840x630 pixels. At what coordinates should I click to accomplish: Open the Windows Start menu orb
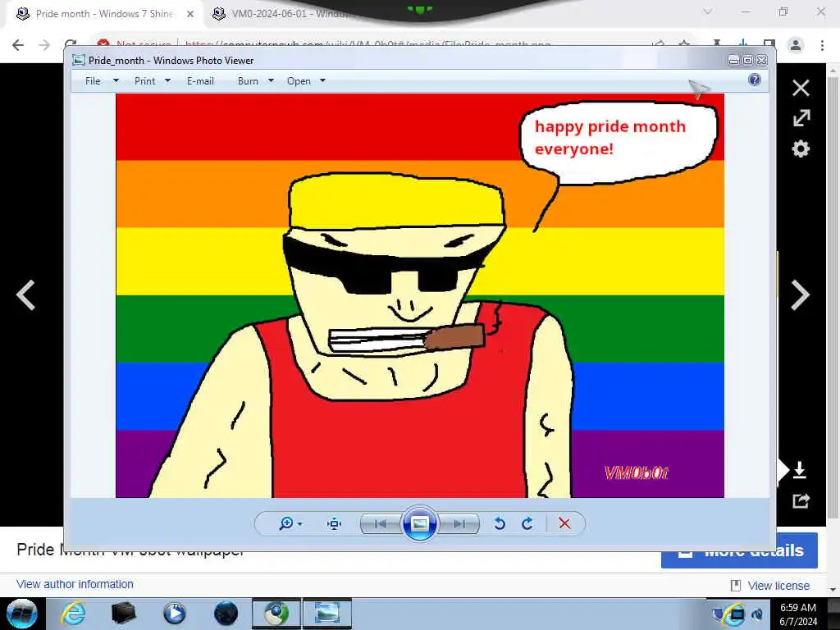pos(22,614)
